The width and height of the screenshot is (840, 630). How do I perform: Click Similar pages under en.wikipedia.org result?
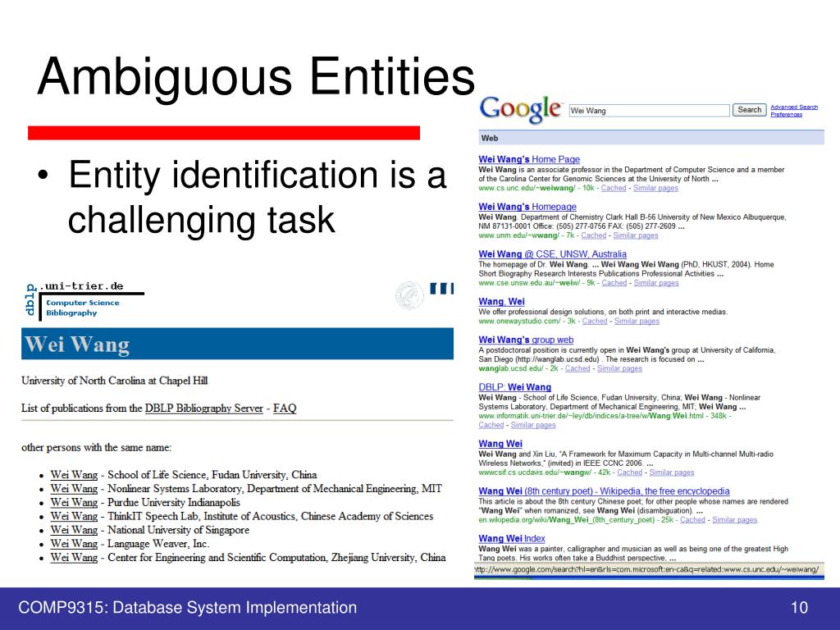click(734, 519)
